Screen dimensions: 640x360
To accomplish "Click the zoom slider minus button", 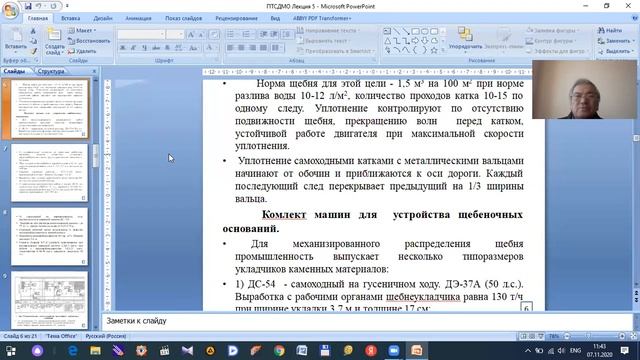I will click(x=567, y=336).
